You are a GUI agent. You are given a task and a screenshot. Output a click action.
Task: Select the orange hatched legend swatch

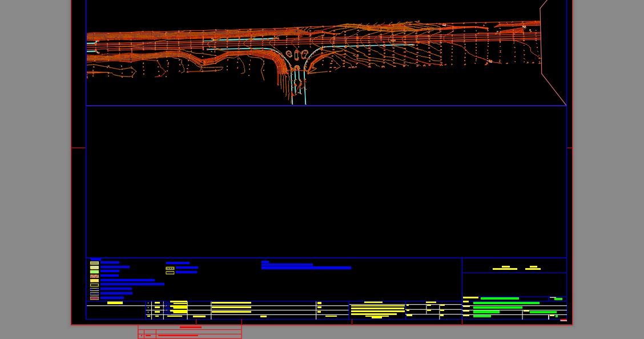pyautogui.click(x=94, y=276)
